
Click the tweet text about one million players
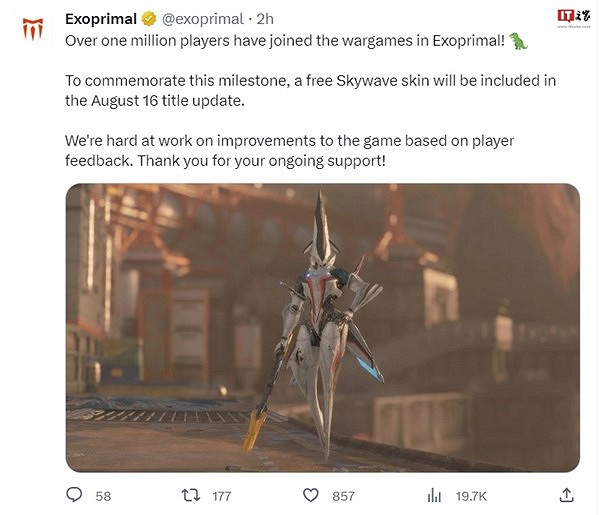(x=285, y=41)
